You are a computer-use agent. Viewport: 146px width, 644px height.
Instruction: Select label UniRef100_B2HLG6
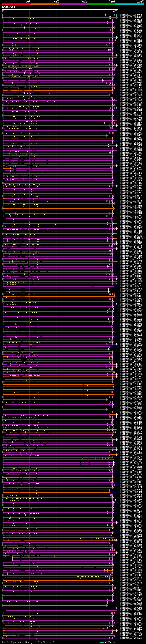click(131, 575)
